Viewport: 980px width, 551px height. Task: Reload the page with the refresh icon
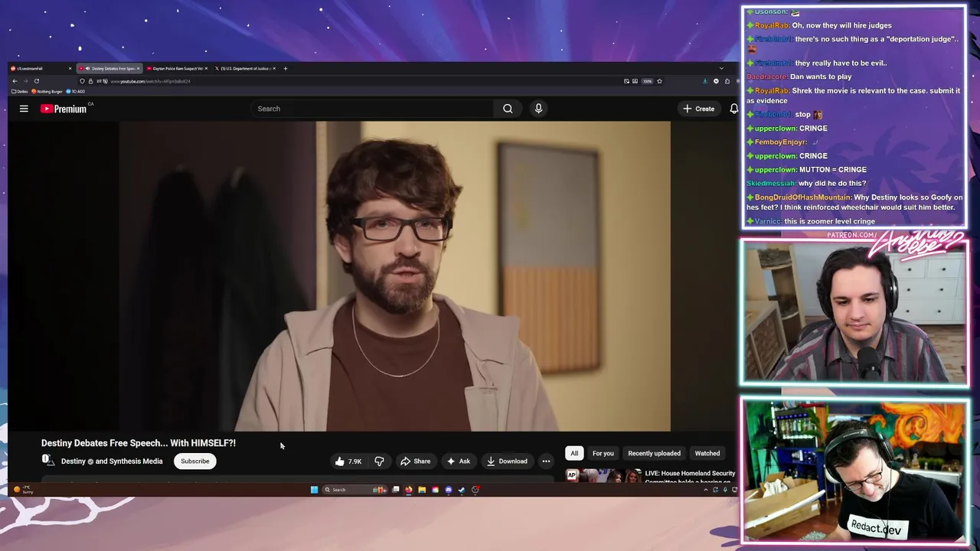pyautogui.click(x=36, y=81)
